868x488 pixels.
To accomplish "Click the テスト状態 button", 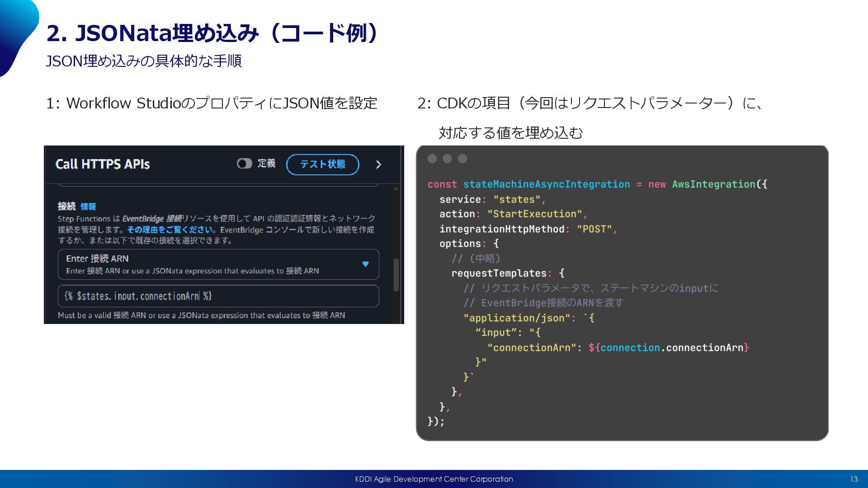I will [x=323, y=164].
